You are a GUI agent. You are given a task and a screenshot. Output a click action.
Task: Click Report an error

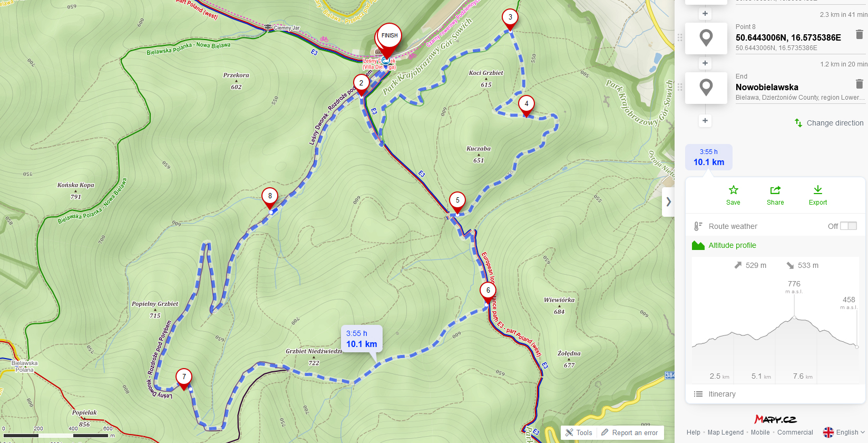coord(630,432)
